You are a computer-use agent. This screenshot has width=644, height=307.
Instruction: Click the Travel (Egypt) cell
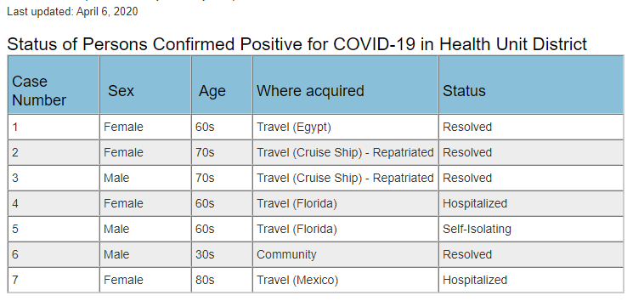click(346, 127)
